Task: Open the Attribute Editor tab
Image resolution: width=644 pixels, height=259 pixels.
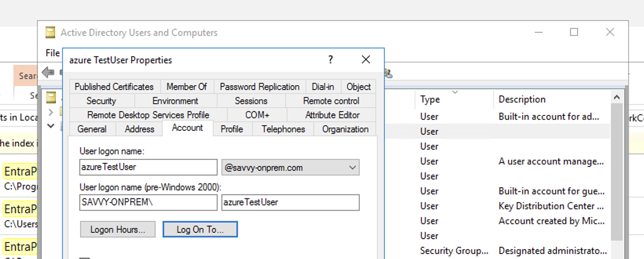Action: [332, 115]
